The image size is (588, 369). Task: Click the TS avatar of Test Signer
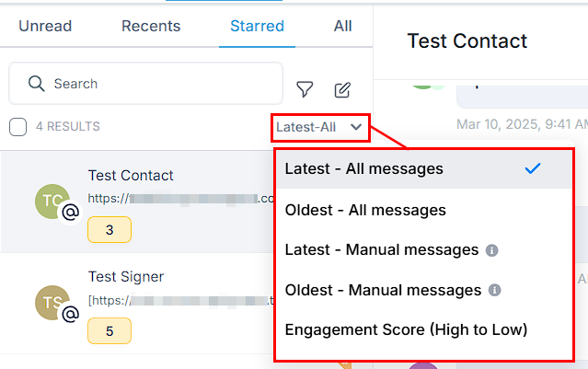(x=52, y=303)
